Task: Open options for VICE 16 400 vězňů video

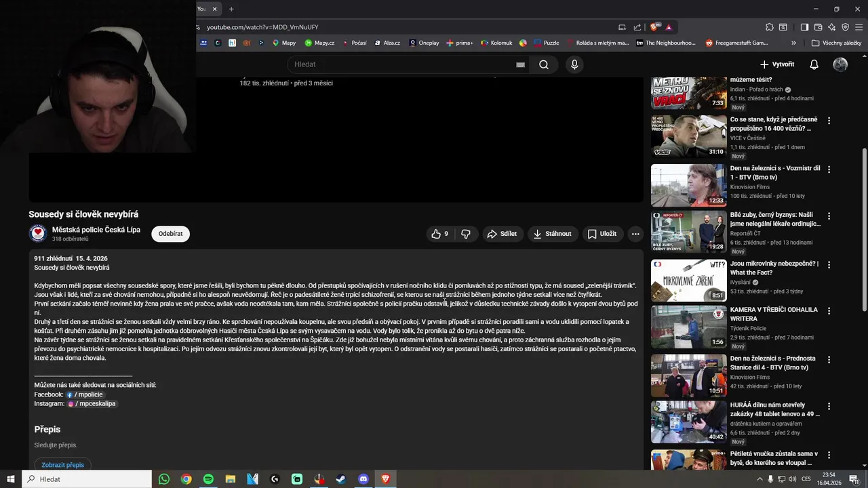Action: click(x=829, y=121)
